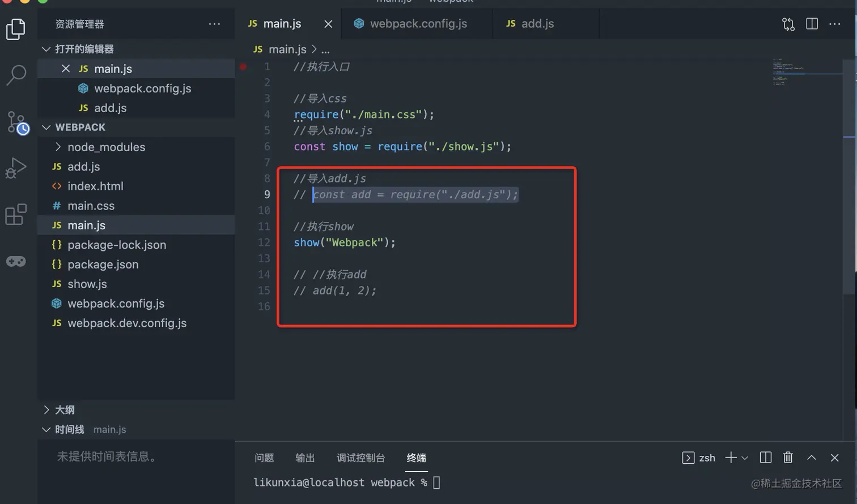Image resolution: width=857 pixels, height=504 pixels.
Task: Split the terminal panel
Action: tap(765, 458)
